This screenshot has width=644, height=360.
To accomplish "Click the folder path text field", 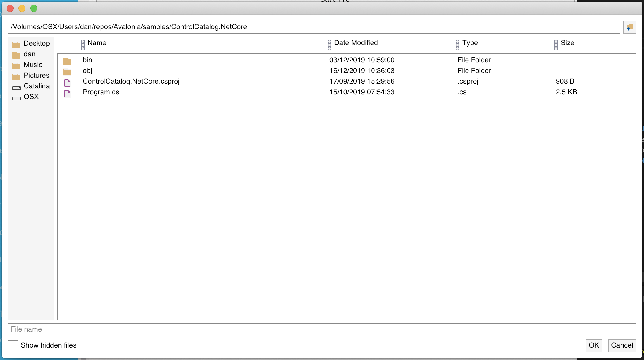I will [314, 27].
